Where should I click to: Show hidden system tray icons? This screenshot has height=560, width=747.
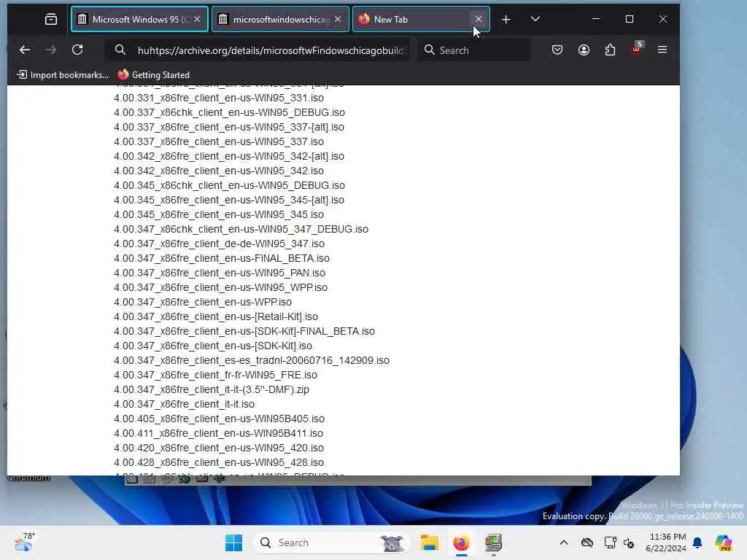pos(564,542)
